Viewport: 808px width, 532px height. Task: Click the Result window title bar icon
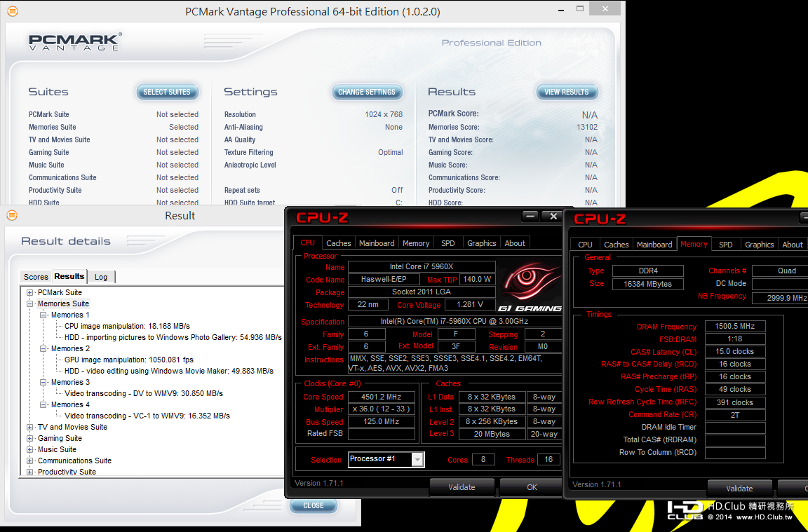tap(13, 215)
